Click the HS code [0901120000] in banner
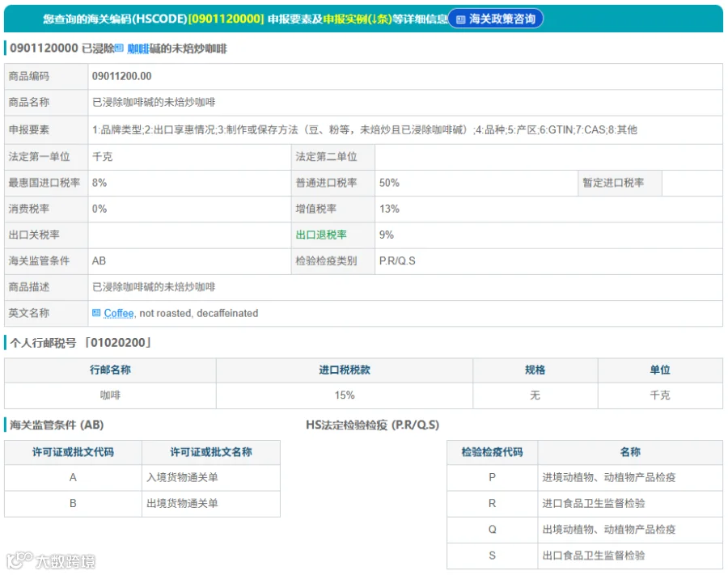 (226, 19)
